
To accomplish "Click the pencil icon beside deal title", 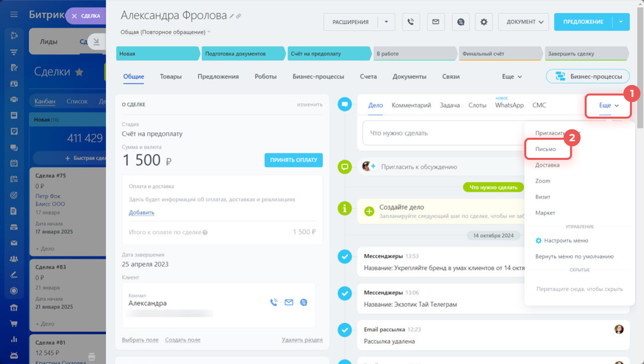I will [x=232, y=16].
